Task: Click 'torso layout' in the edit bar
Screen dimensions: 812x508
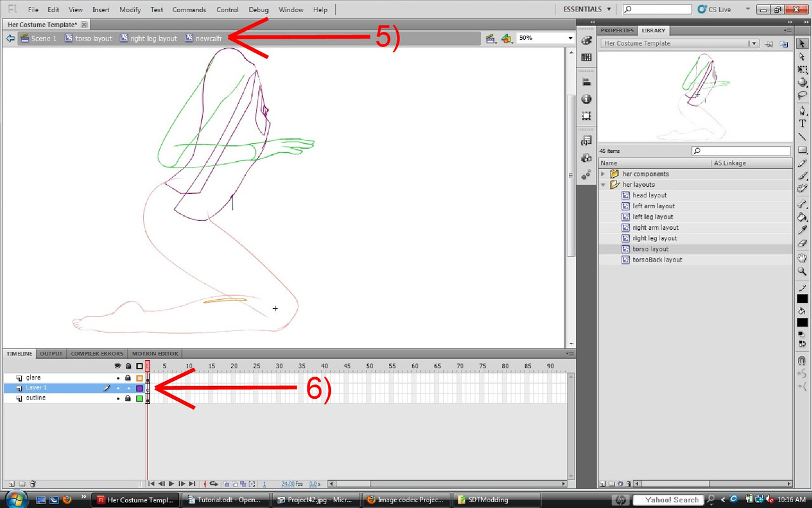Action: coord(93,39)
